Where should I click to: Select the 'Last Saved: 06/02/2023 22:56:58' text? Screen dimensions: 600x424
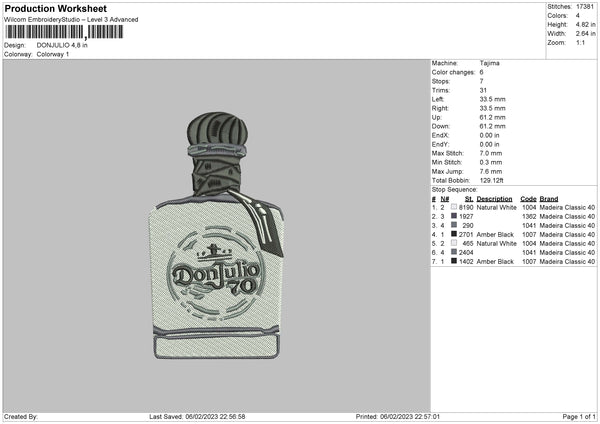(x=197, y=416)
